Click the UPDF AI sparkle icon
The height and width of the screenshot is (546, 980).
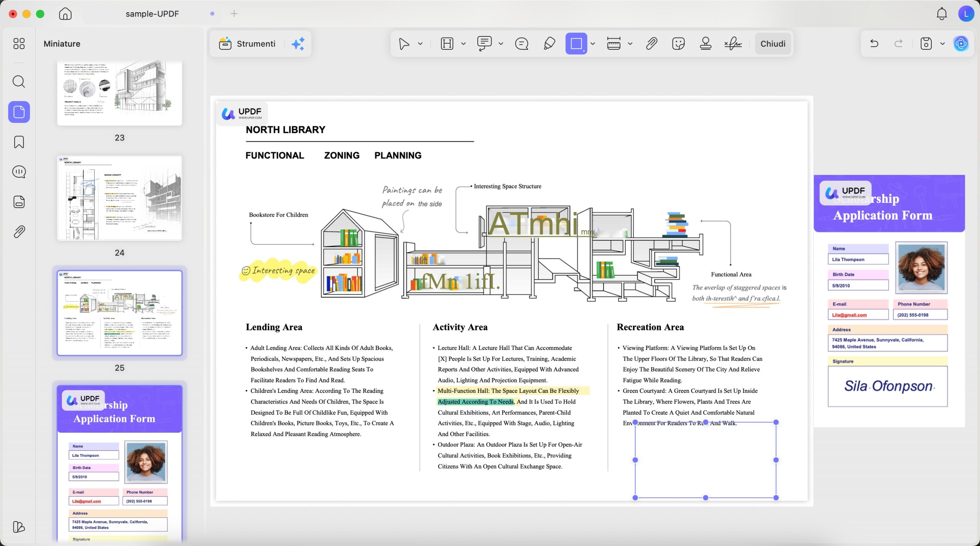click(x=298, y=44)
